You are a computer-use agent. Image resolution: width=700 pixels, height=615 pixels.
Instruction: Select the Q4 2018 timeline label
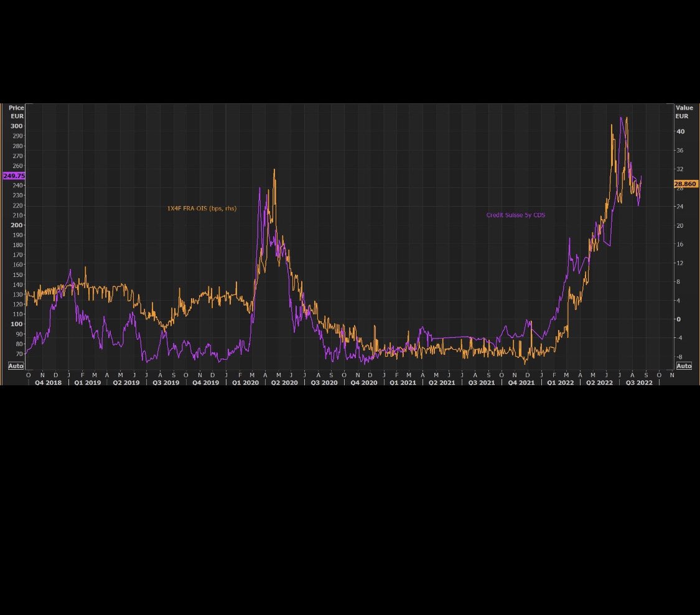coord(48,383)
